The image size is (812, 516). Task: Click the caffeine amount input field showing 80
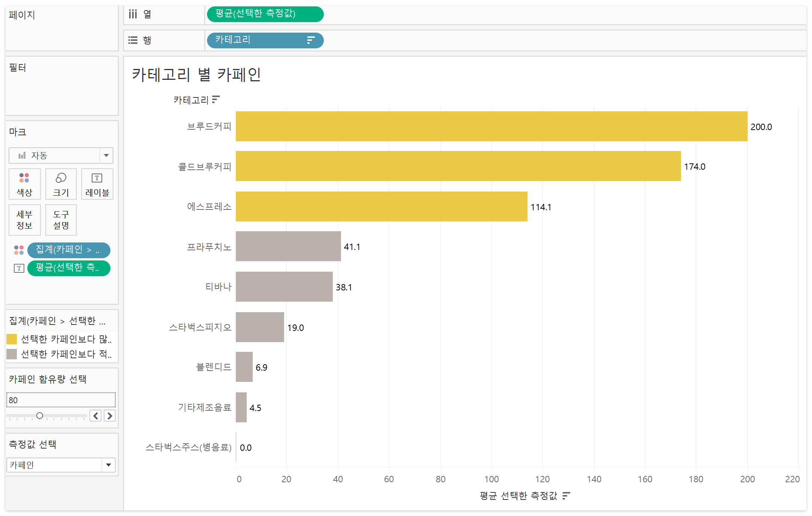[x=61, y=400]
